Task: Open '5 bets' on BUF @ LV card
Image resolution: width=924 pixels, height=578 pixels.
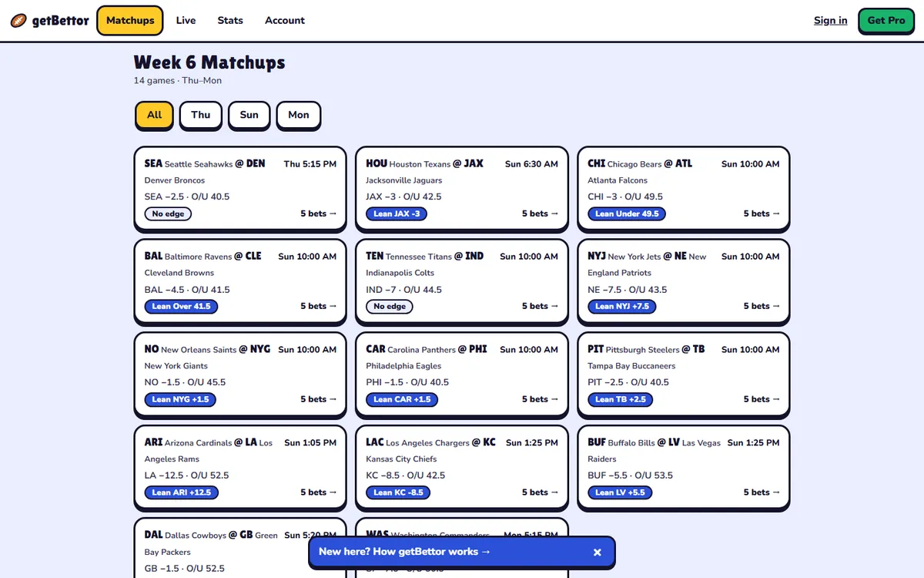Action: click(762, 492)
